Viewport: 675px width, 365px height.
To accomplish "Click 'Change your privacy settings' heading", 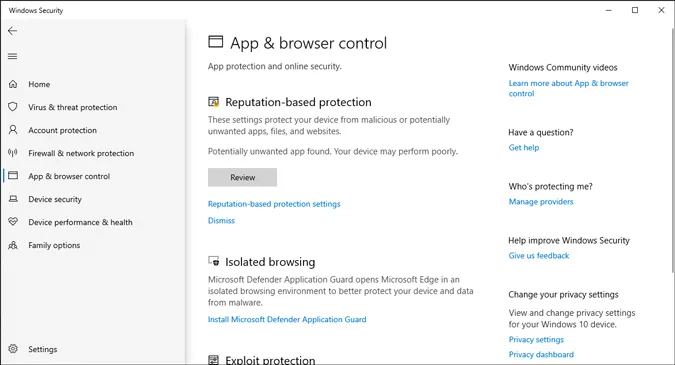I will click(563, 295).
